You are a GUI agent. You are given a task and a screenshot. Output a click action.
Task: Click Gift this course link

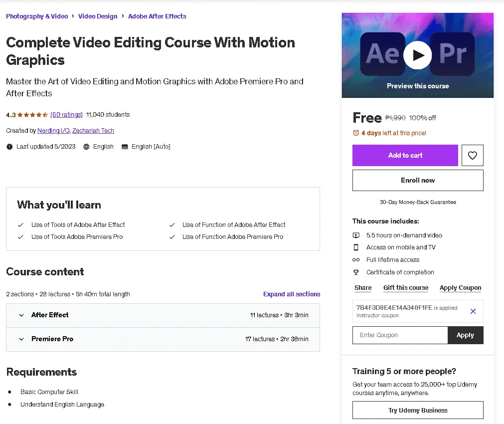click(406, 288)
